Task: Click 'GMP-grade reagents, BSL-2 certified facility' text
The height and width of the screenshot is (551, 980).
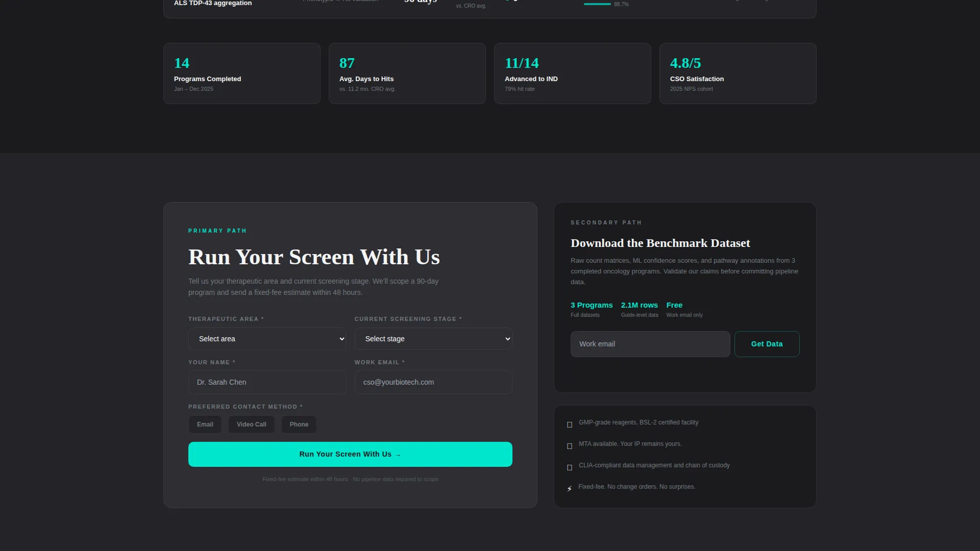Action: click(x=639, y=422)
